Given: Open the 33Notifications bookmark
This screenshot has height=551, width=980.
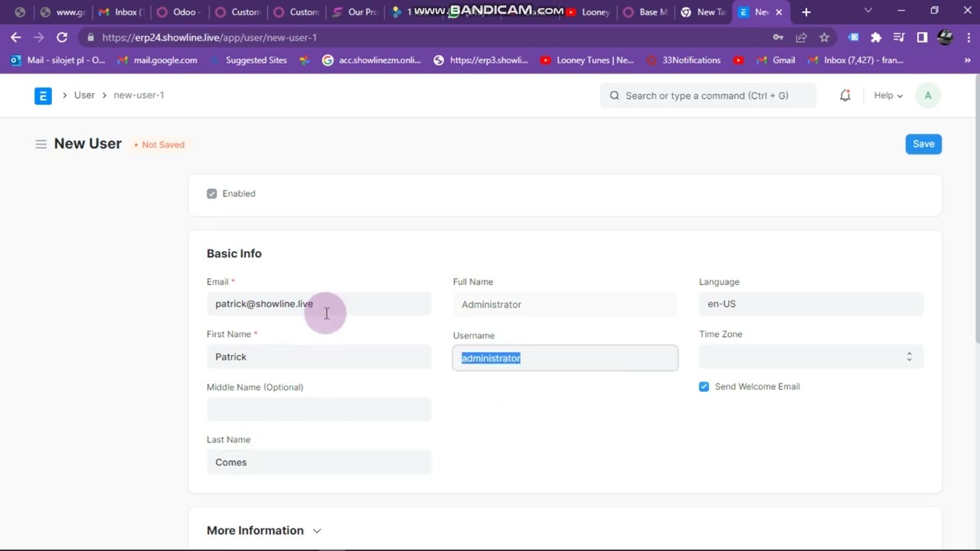Looking at the screenshot, I should point(684,60).
